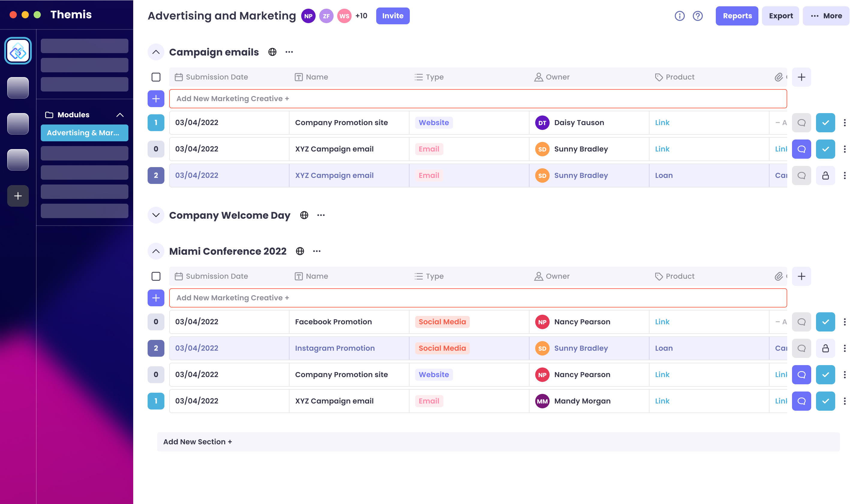
Task: Click the Reports button
Action: [736, 16]
